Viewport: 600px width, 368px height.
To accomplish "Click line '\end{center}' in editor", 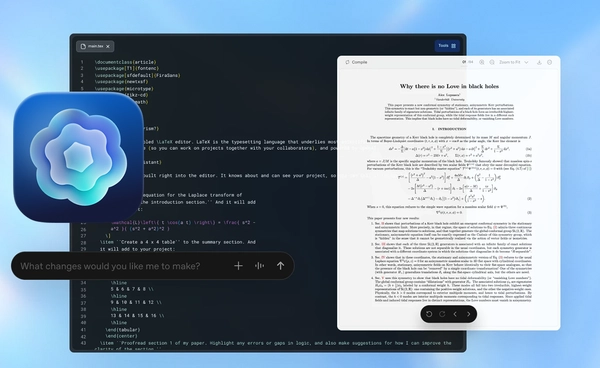I will click(121, 336).
